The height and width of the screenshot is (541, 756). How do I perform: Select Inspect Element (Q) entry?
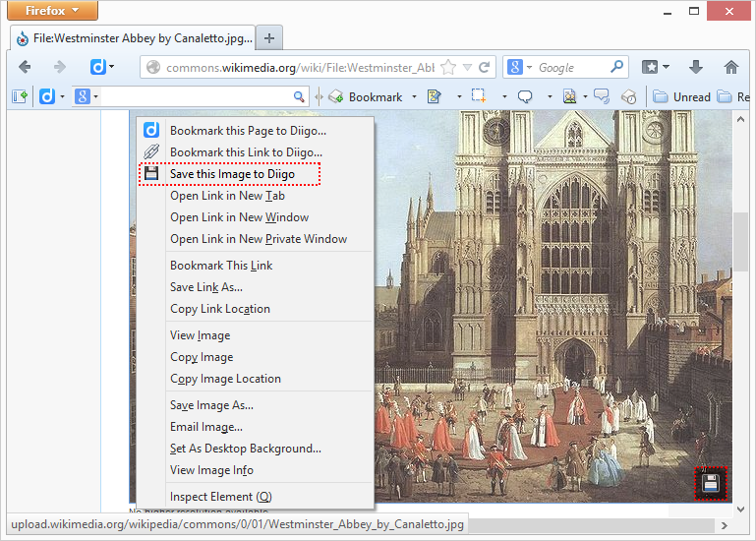click(255, 497)
